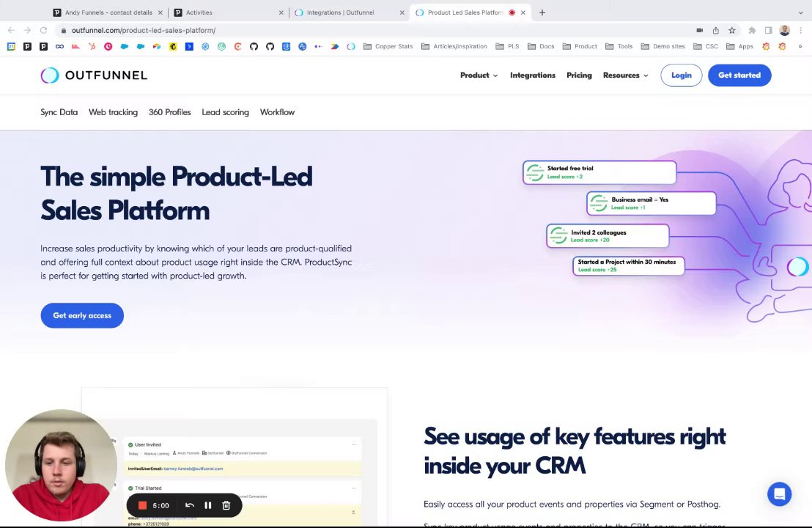Screen dimensions: 812x528
Task: Open the CSC bookmark folder
Action: tap(706, 46)
